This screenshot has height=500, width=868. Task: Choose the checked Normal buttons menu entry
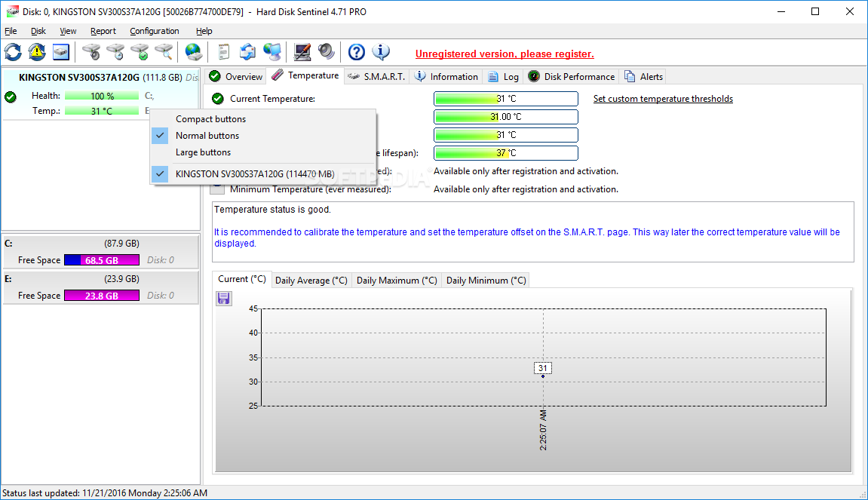coord(263,136)
